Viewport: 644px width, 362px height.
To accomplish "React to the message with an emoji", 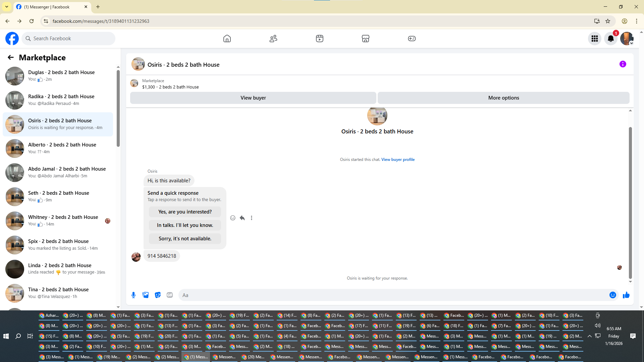I will point(233,218).
